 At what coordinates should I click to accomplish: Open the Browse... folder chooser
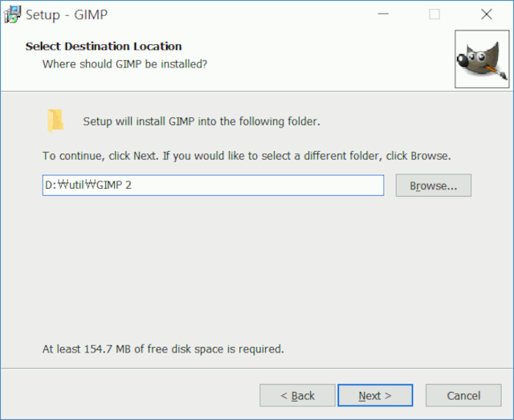433,186
